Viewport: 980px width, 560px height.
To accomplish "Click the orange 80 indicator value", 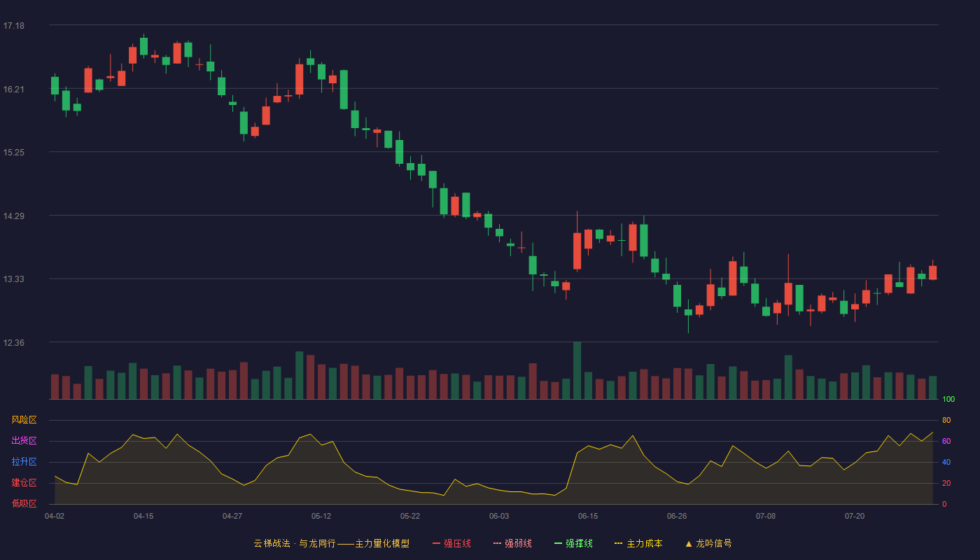I will coord(946,420).
